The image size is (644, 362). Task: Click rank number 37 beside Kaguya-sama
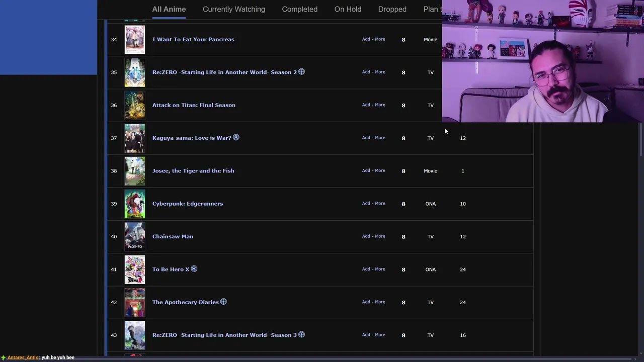pyautogui.click(x=114, y=138)
